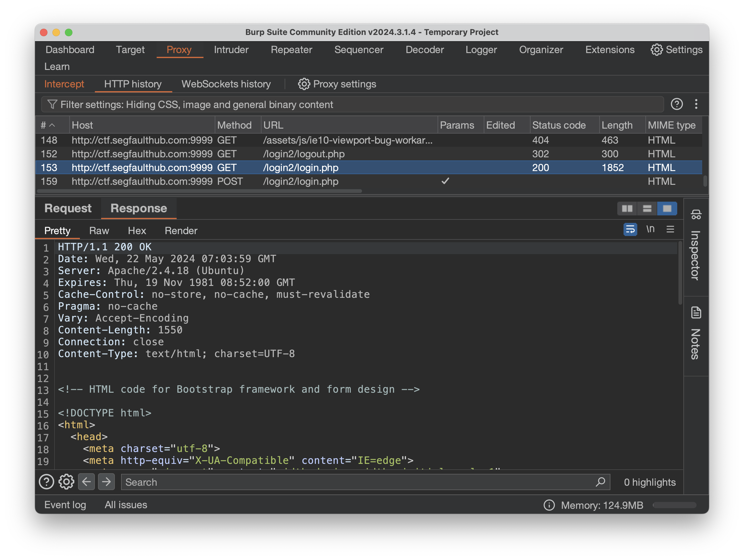The height and width of the screenshot is (560, 744).
Task: Go to next search match arrow
Action: point(106,482)
